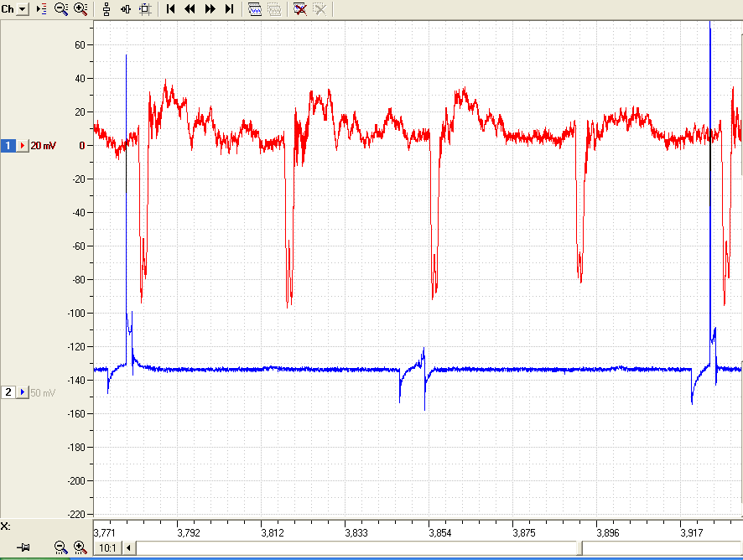Click the horizontal scrollbar left arrow

tap(129, 548)
